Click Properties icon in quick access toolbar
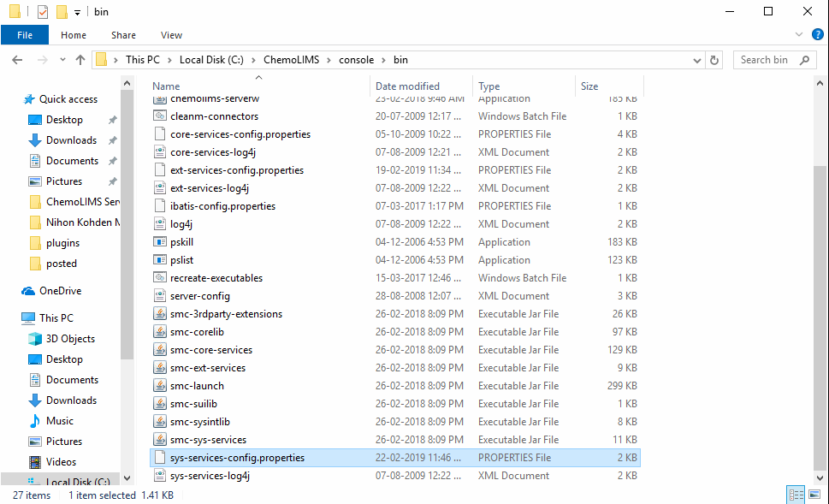Viewport: 829px width, 504px height. coord(43,12)
